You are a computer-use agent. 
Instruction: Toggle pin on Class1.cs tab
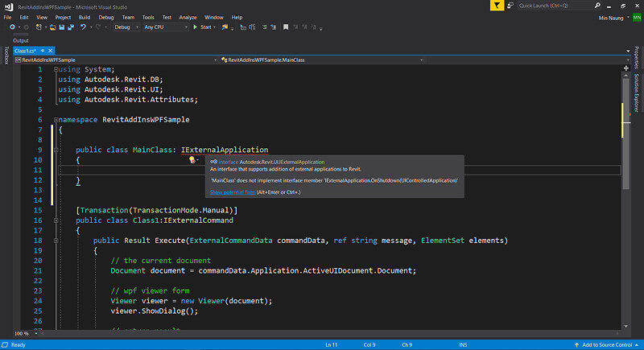pos(43,50)
